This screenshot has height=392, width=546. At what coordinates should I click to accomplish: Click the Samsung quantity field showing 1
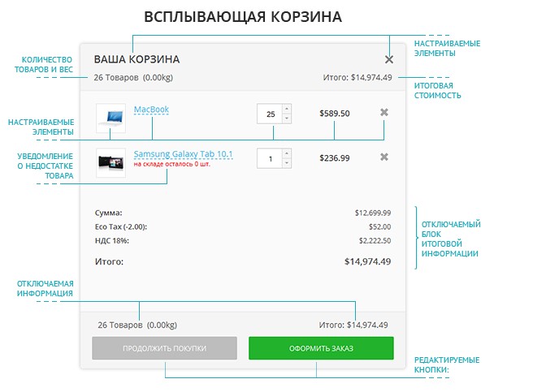(x=270, y=157)
